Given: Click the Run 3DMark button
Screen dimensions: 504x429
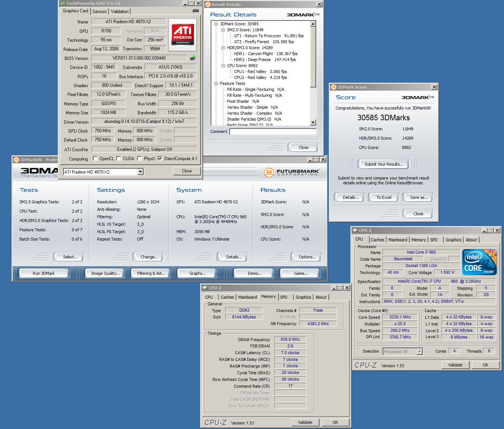Looking at the screenshot, I should [x=44, y=273].
